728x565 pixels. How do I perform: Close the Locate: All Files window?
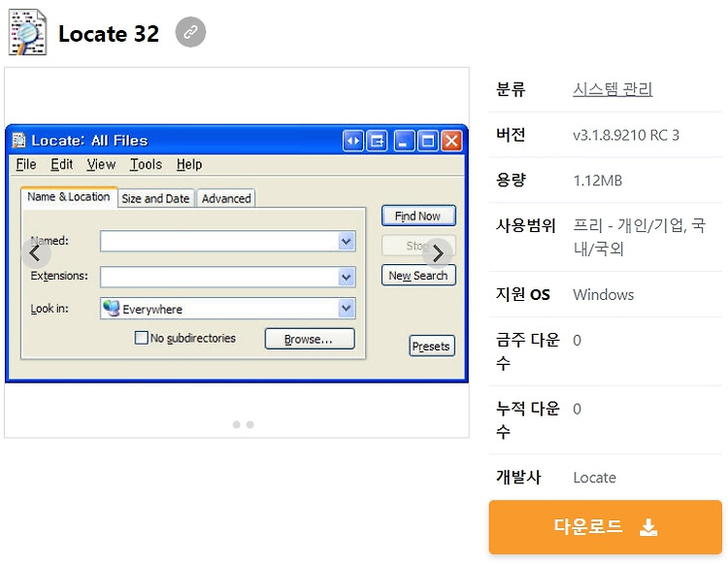pyautogui.click(x=451, y=140)
